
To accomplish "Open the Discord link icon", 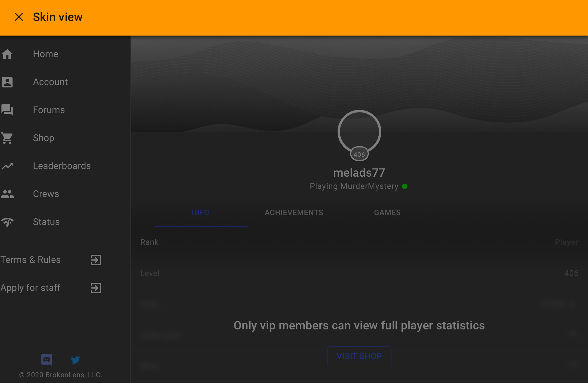I will point(47,359).
